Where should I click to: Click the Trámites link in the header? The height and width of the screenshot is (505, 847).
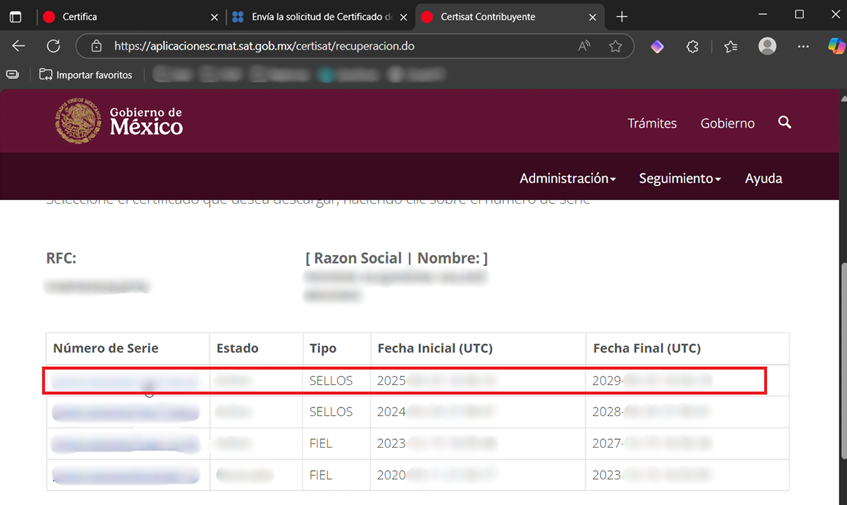pos(652,123)
